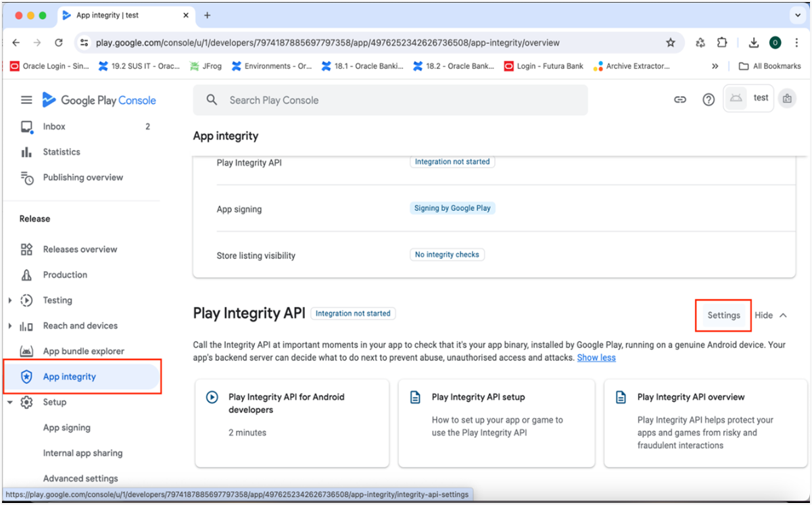Click the icon right of test app selector
Viewport: 812px width, 505px height.
(787, 99)
